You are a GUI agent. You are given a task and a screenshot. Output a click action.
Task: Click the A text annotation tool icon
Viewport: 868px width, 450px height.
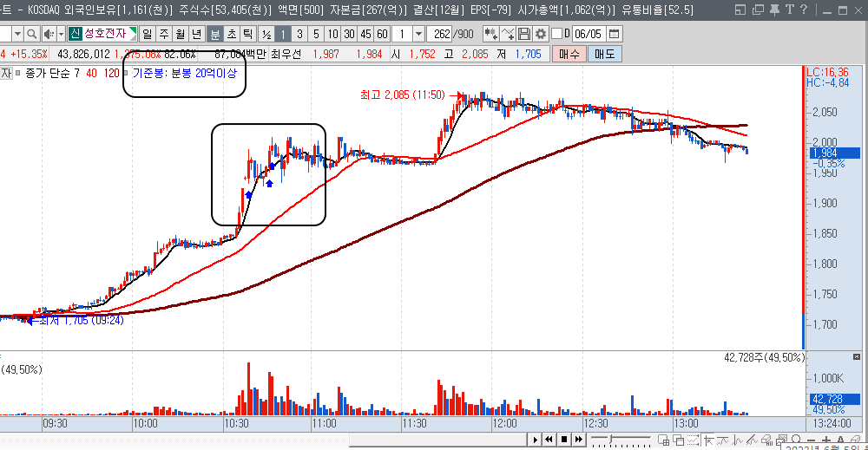pos(840,440)
